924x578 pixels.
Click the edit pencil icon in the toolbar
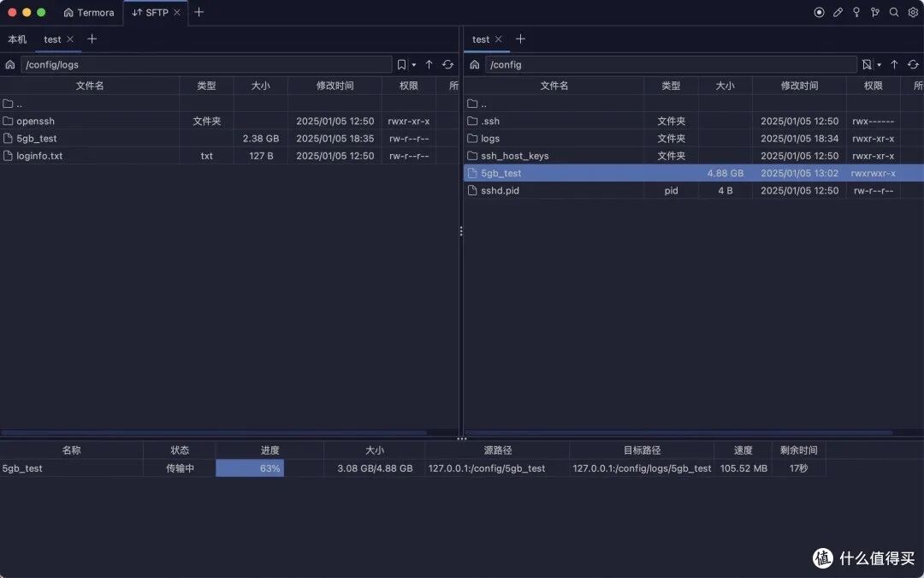pyautogui.click(x=838, y=12)
